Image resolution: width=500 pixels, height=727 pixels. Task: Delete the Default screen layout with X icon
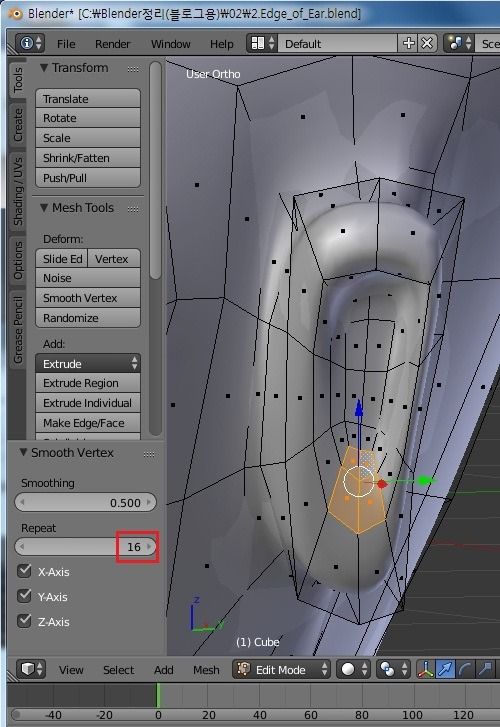(427, 44)
